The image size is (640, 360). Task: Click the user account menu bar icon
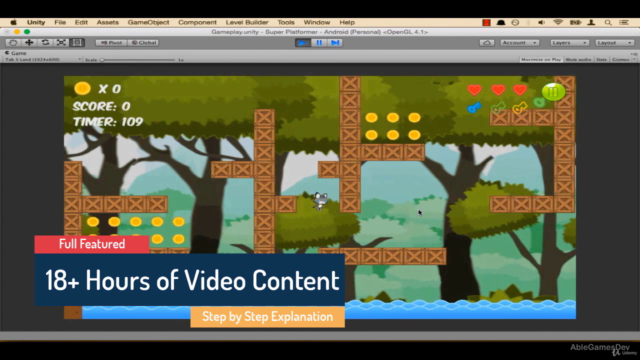click(x=591, y=22)
